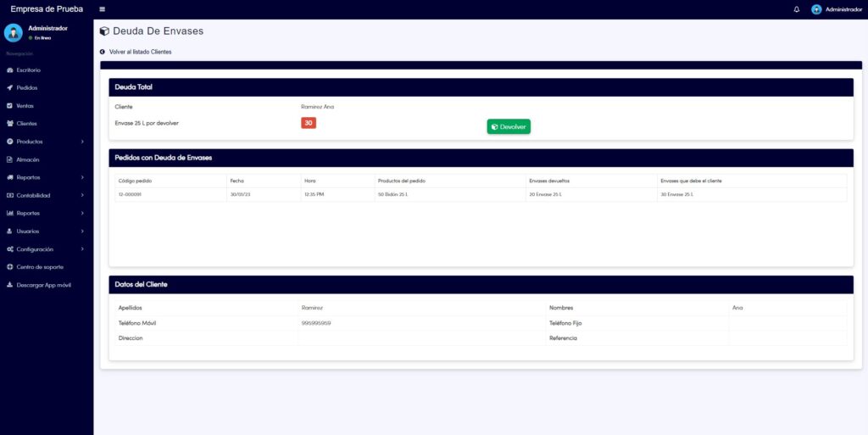The image size is (868, 435).
Task: Click the Contabilidad money icon
Action: [x=9, y=195]
